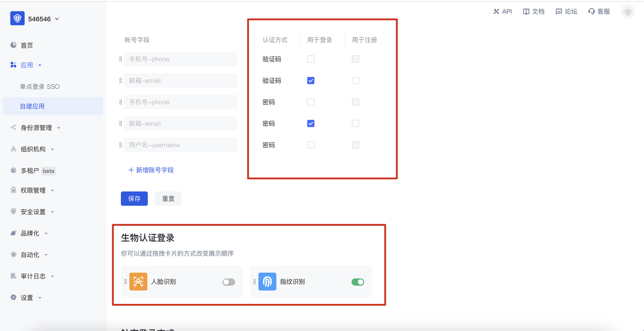The image size is (644, 331).
Task: Toggle on 人脸识别 face recognition switch
Action: click(x=228, y=282)
